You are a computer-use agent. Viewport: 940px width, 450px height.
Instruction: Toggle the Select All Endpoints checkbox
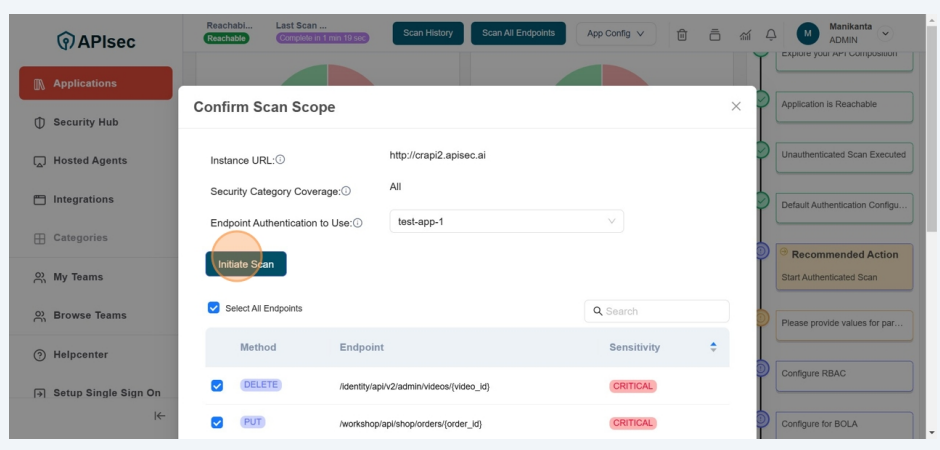[213, 308]
